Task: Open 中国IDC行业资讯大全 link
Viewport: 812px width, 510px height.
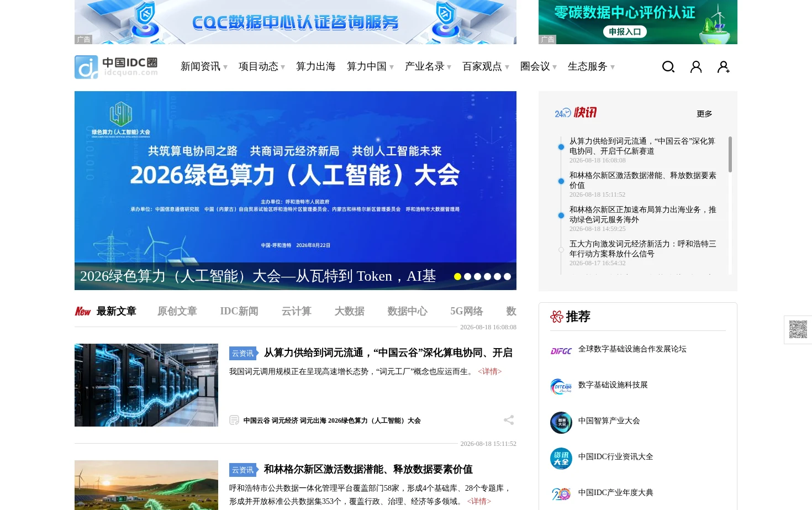Action: 616,456
